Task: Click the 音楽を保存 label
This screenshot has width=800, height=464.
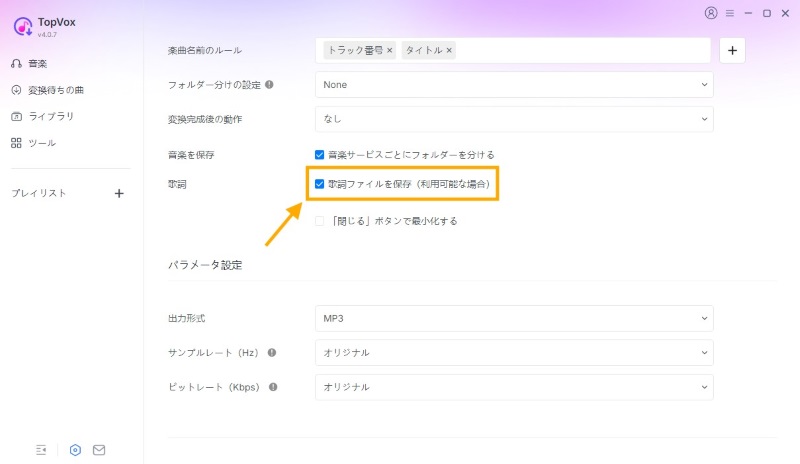Action: (191, 155)
